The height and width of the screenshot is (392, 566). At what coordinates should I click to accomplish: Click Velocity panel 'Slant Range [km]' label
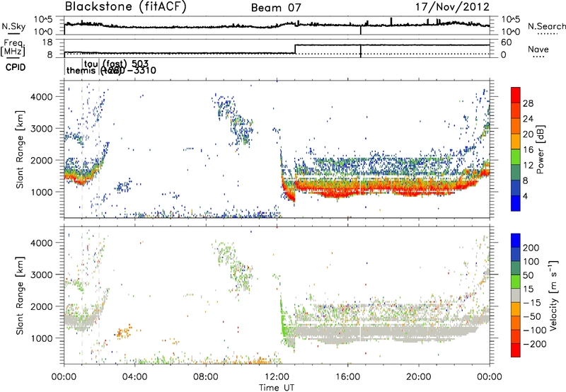[20, 295]
